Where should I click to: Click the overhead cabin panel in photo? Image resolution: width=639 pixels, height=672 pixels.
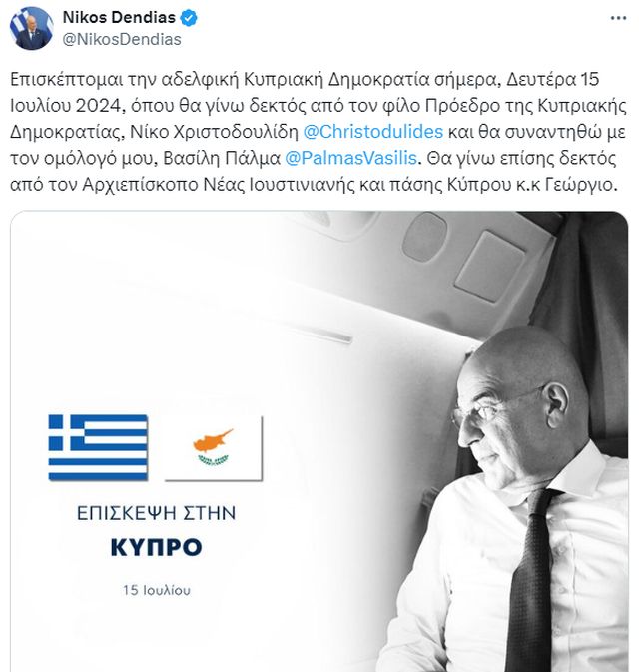490,266
